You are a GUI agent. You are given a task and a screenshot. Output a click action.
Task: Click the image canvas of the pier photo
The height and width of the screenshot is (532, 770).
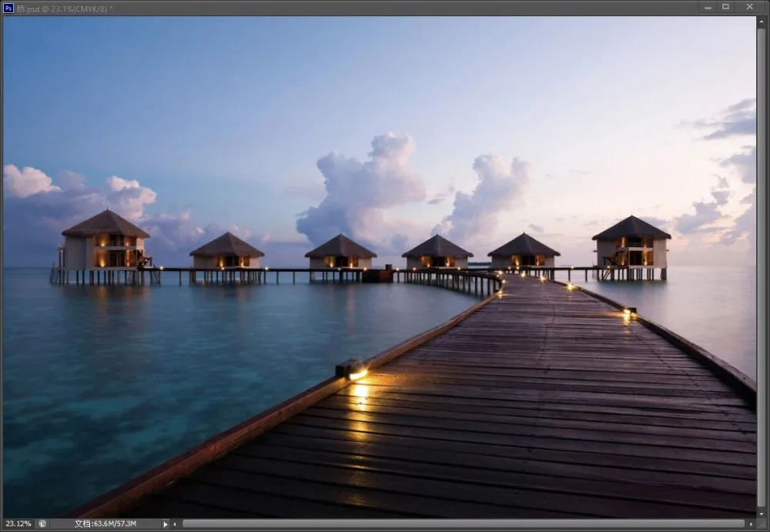coord(379,267)
